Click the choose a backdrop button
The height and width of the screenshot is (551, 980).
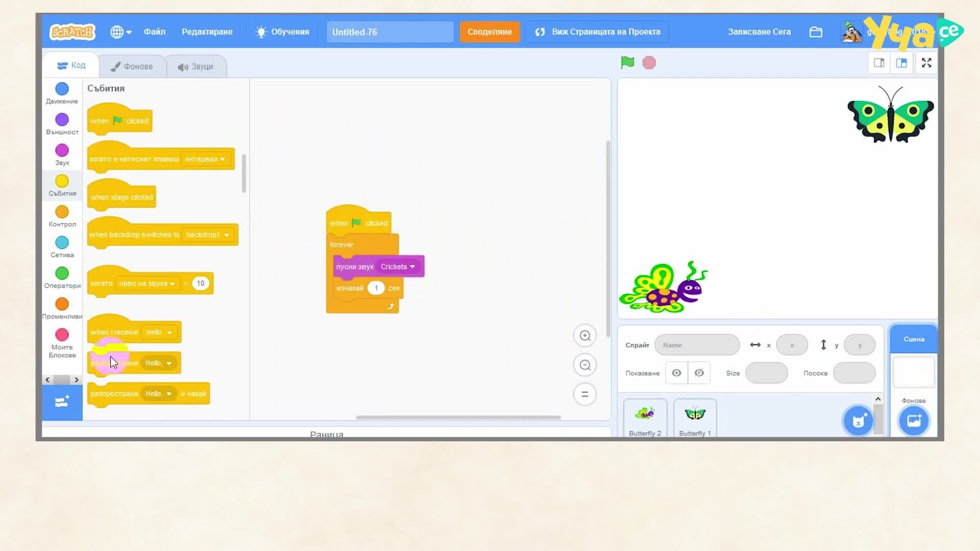point(914,421)
